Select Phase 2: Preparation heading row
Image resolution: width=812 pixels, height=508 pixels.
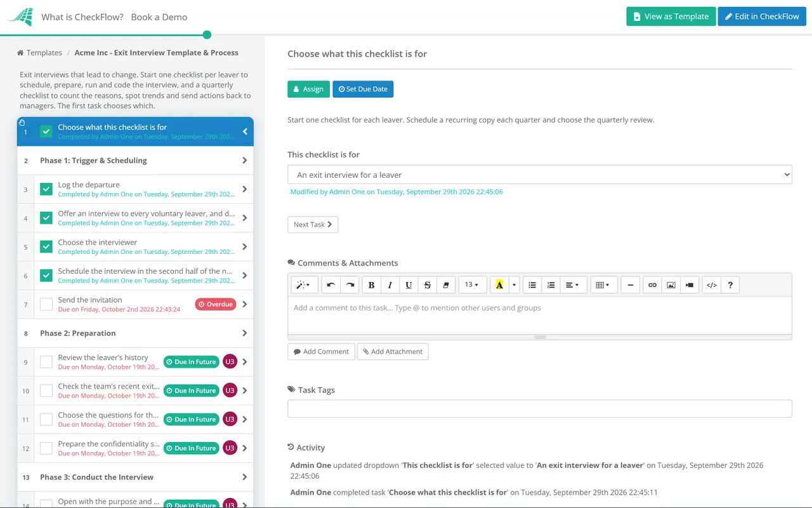pos(135,333)
